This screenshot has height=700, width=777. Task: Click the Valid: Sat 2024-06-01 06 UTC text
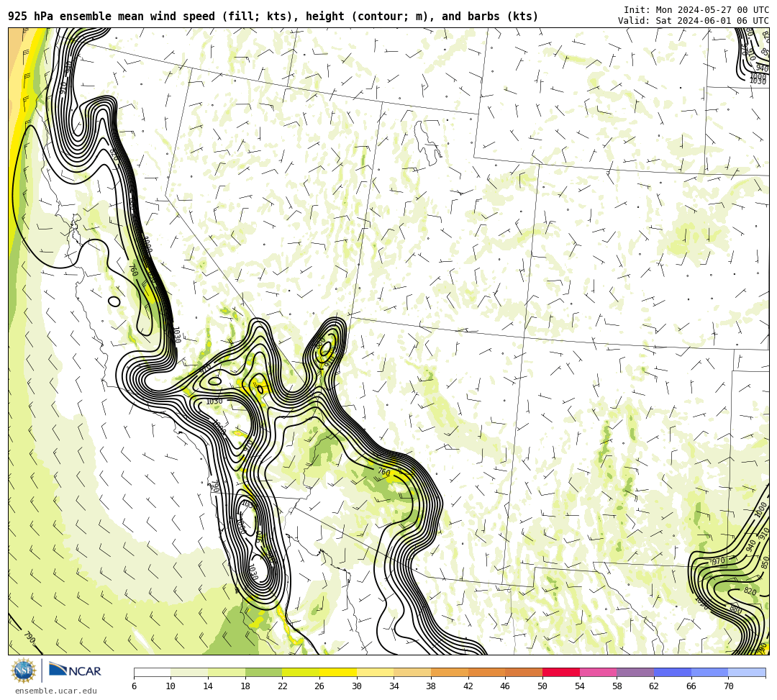(693, 21)
